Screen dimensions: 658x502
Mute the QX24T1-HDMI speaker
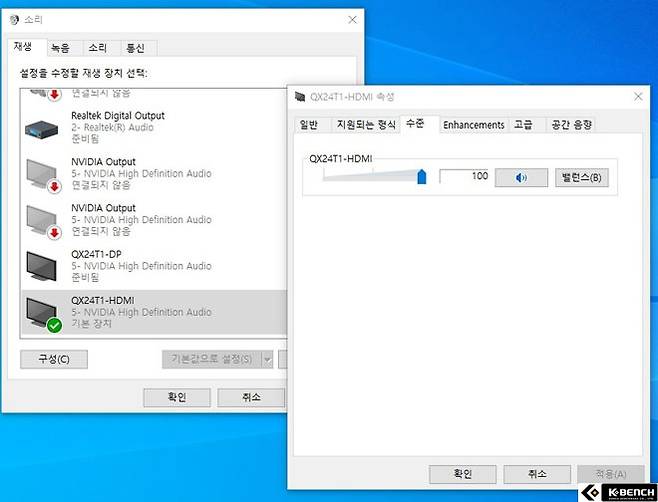pyautogui.click(x=521, y=178)
